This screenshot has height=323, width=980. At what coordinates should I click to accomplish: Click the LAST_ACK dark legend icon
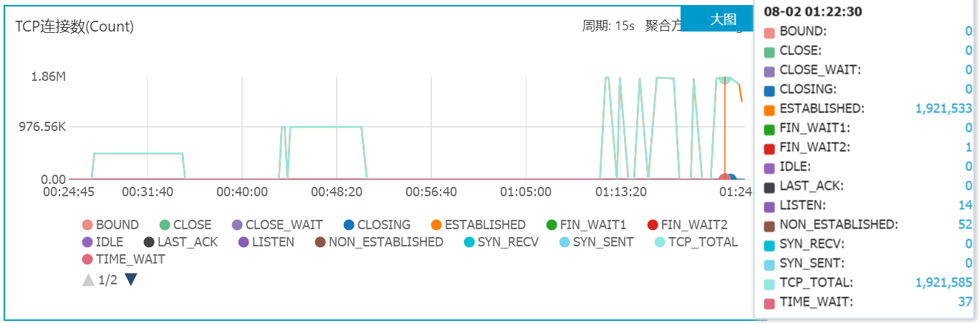point(149,242)
